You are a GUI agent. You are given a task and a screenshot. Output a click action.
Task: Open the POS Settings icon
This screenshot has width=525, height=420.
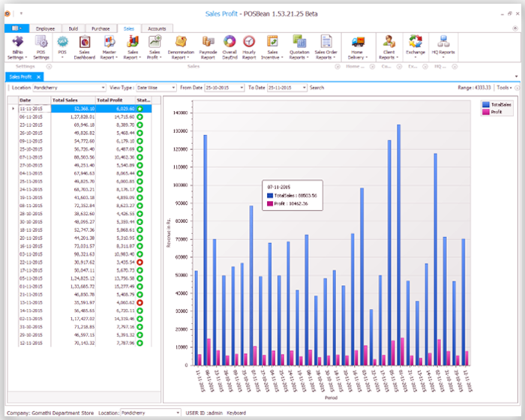[x=40, y=48]
